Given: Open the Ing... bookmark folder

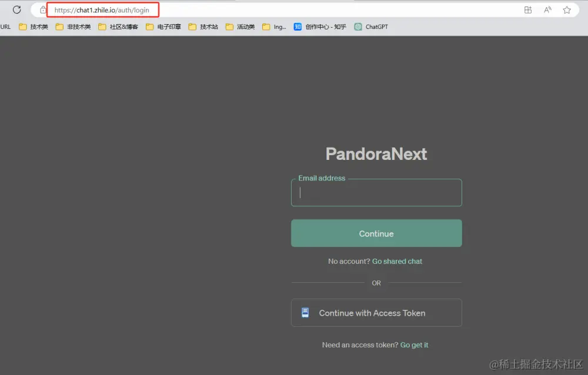Looking at the screenshot, I should 274,26.
